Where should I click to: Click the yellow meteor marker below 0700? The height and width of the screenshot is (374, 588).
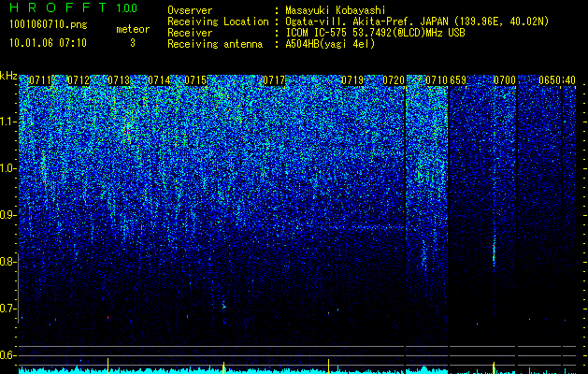coord(494,367)
